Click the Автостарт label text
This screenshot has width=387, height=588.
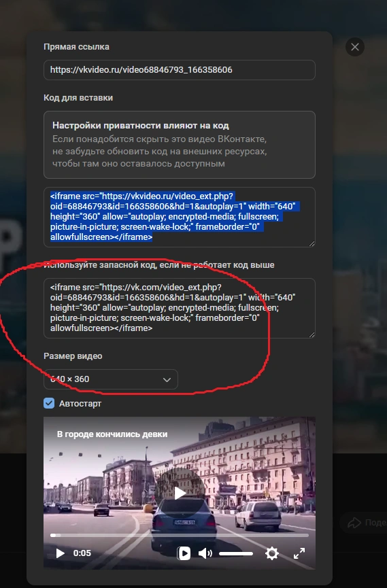tap(80, 404)
